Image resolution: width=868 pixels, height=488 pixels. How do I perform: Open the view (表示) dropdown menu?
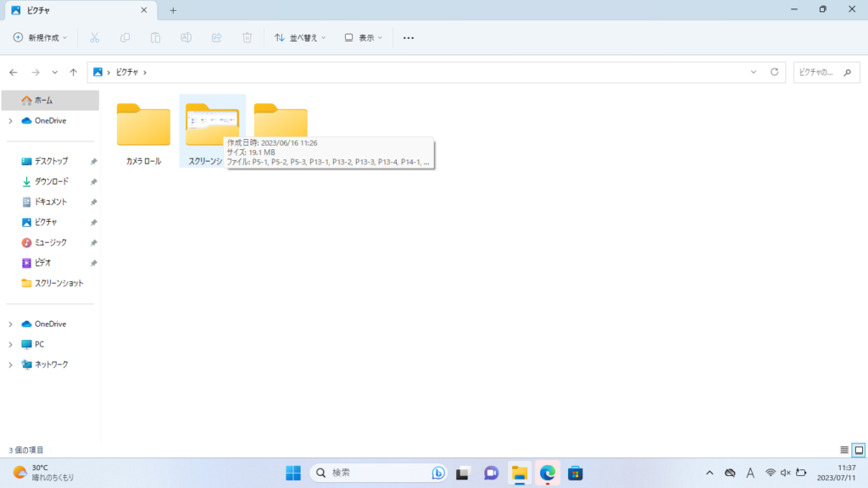click(x=364, y=37)
